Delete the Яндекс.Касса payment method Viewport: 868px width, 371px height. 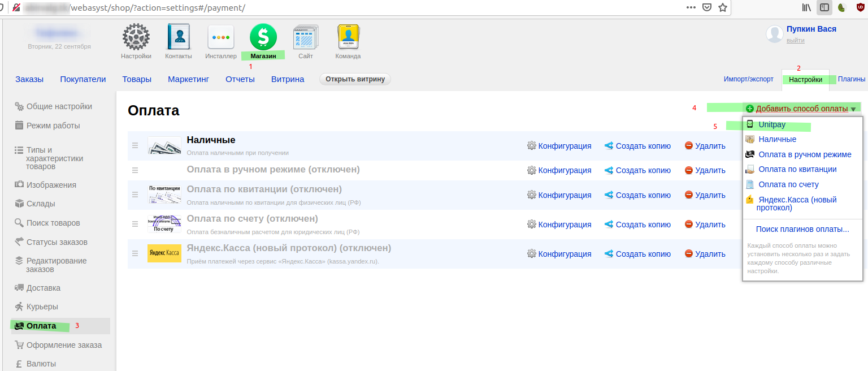pos(705,254)
